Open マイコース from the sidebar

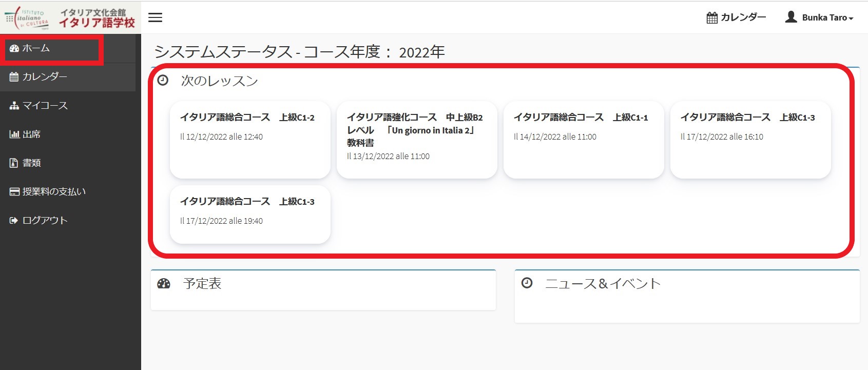coord(45,106)
